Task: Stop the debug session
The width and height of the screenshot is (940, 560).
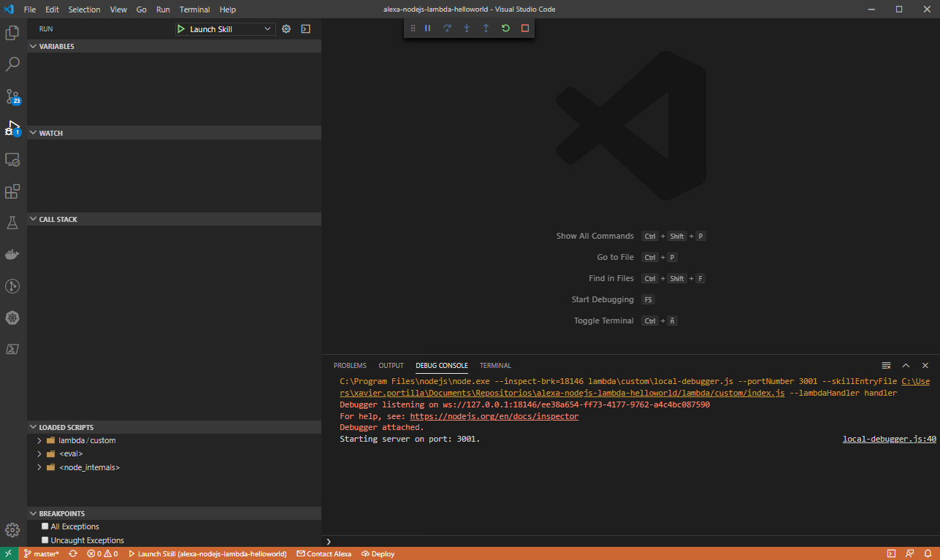Action: pyautogui.click(x=524, y=28)
